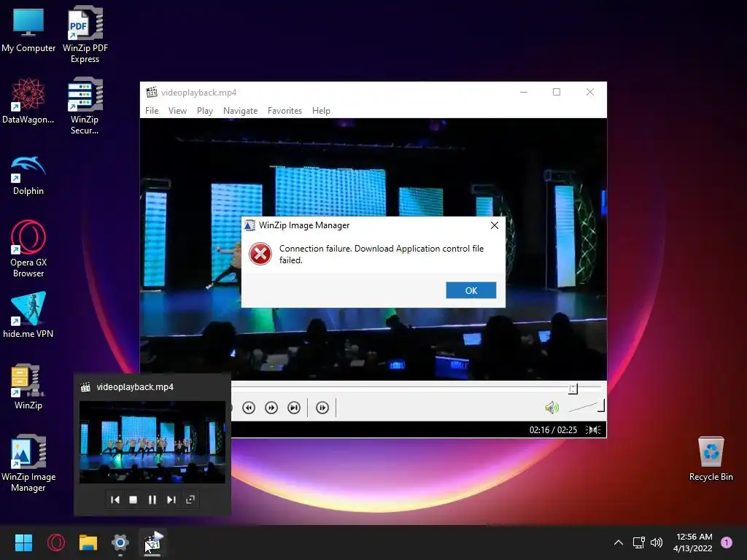This screenshot has width=747, height=560.
Task: Click the seek bar thumb in player
Action: pos(573,389)
